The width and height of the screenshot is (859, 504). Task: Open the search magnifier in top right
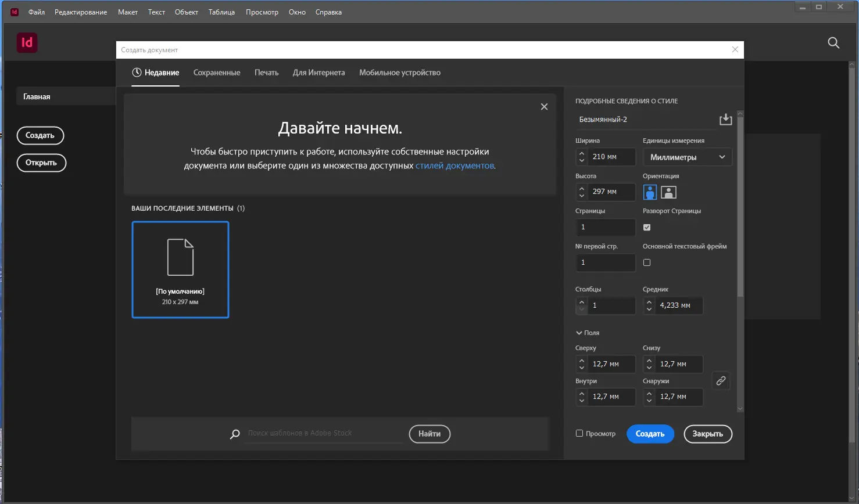point(833,42)
